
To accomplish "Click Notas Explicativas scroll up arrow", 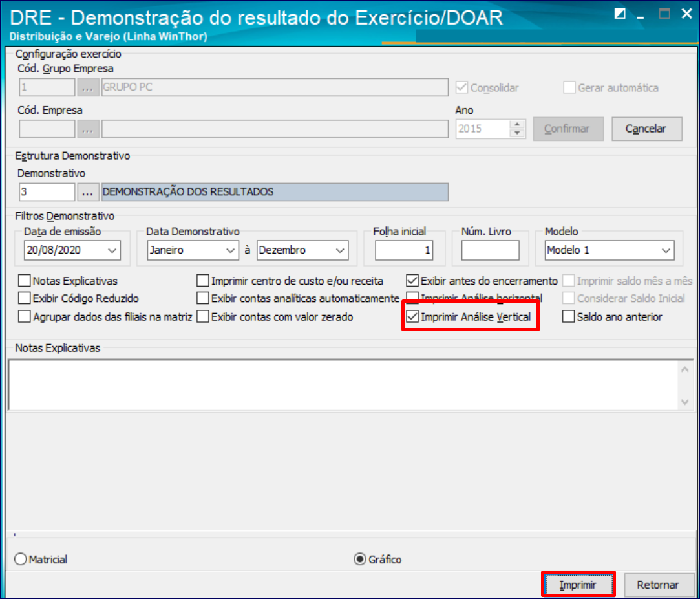I will pos(685,370).
